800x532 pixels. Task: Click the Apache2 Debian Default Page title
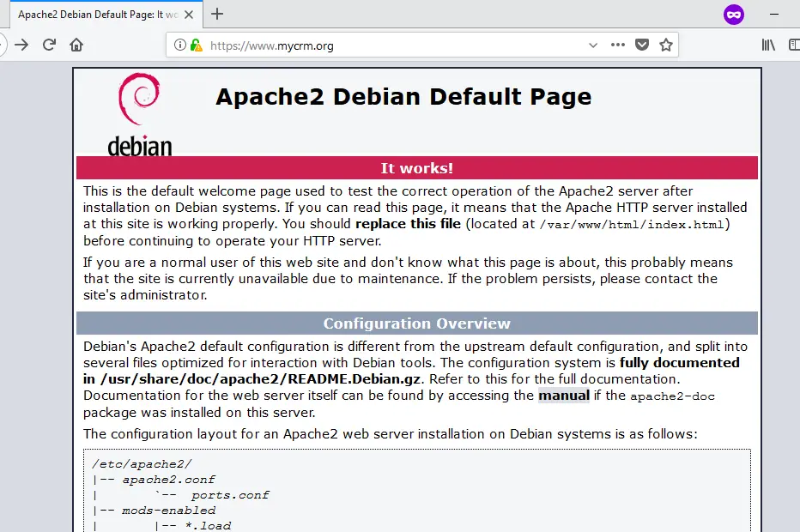(403, 97)
